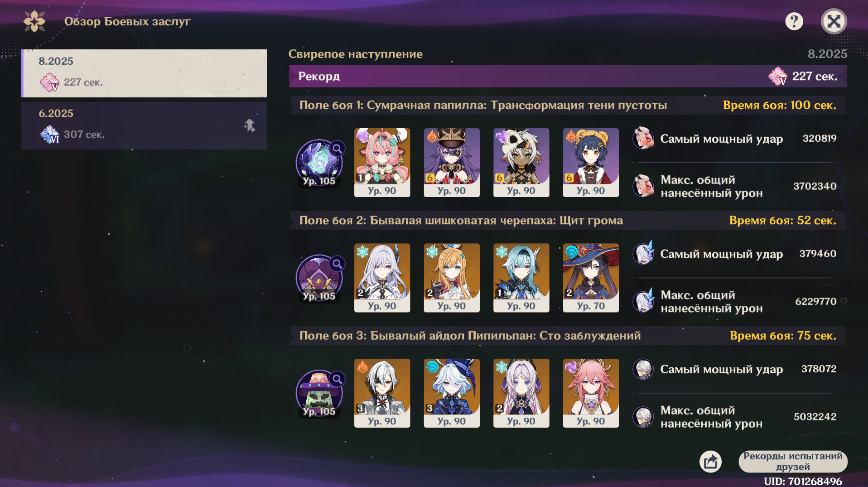Screen dimensions: 868x487
Task: Inspect the Battlefield 1 boss magnifier icon
Action: click(x=338, y=148)
